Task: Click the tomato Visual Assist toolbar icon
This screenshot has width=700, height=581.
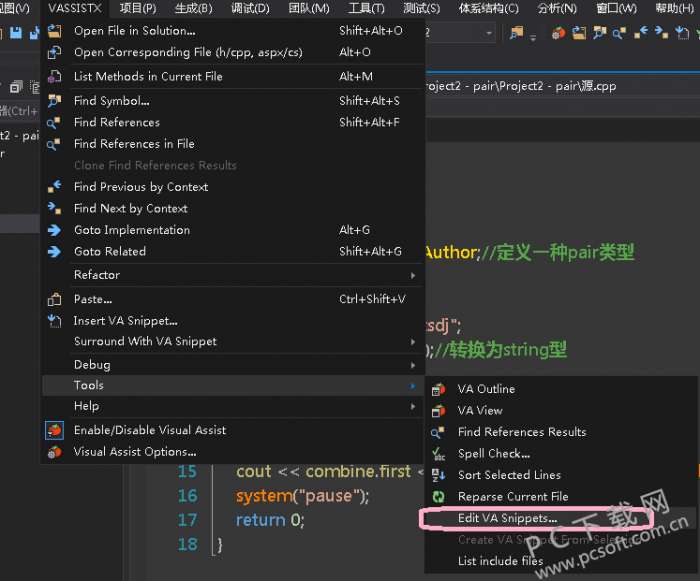Action: pyautogui.click(x=558, y=33)
